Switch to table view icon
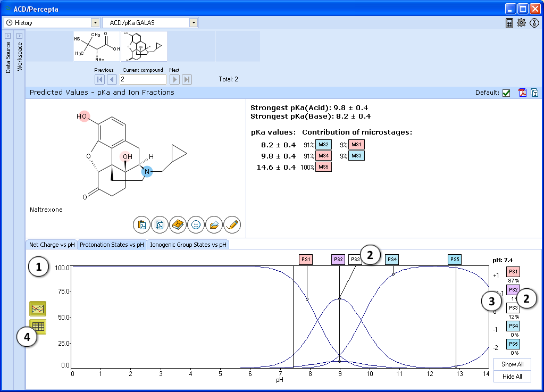This screenshot has width=544, height=392. tap(38, 326)
